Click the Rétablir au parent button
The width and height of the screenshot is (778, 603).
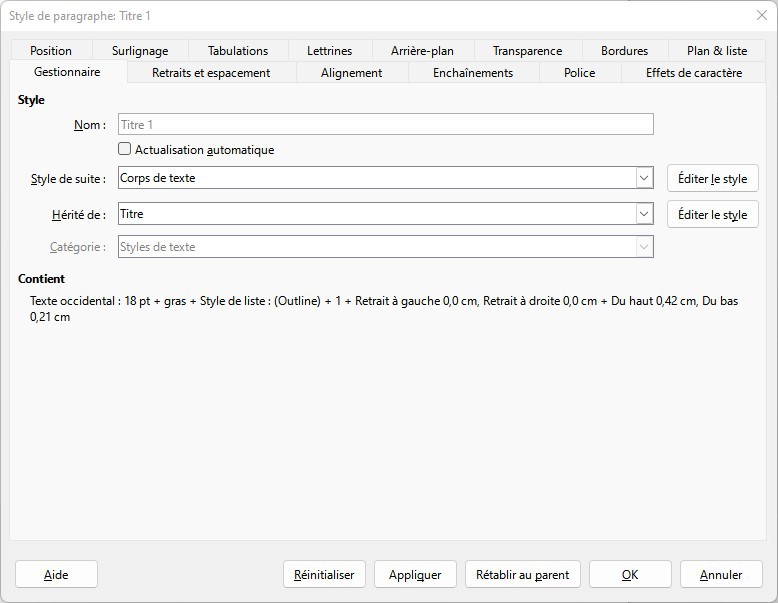(522, 575)
